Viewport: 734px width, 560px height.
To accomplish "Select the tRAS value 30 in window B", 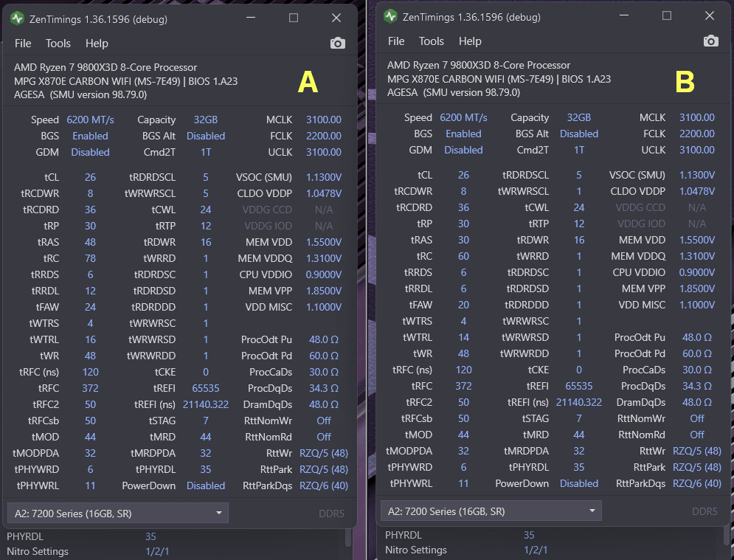I will click(463, 240).
